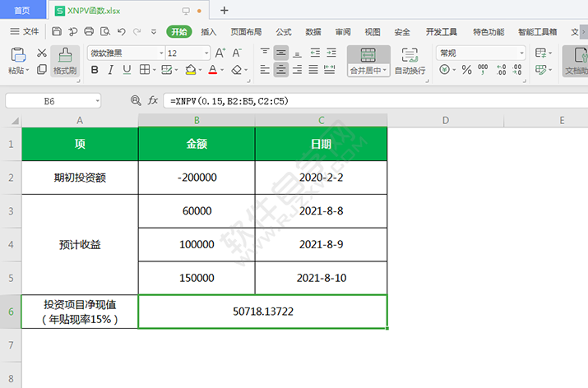Select cell containing -200000

pyautogui.click(x=197, y=178)
